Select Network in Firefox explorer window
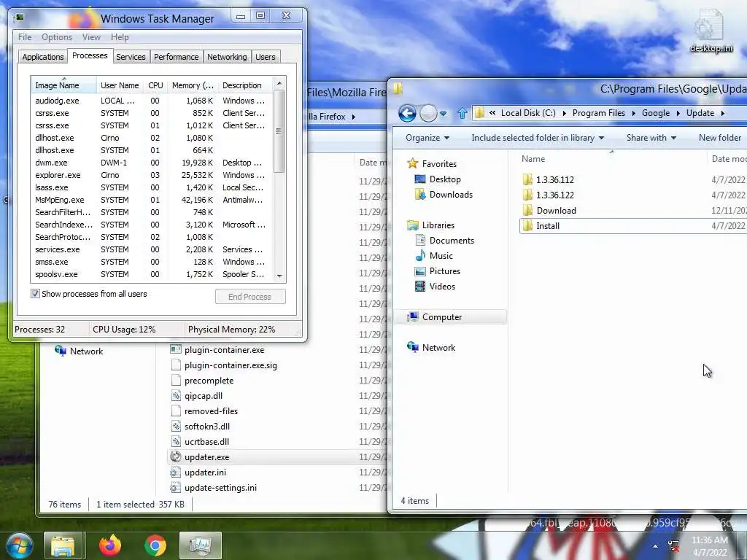 tap(86, 351)
